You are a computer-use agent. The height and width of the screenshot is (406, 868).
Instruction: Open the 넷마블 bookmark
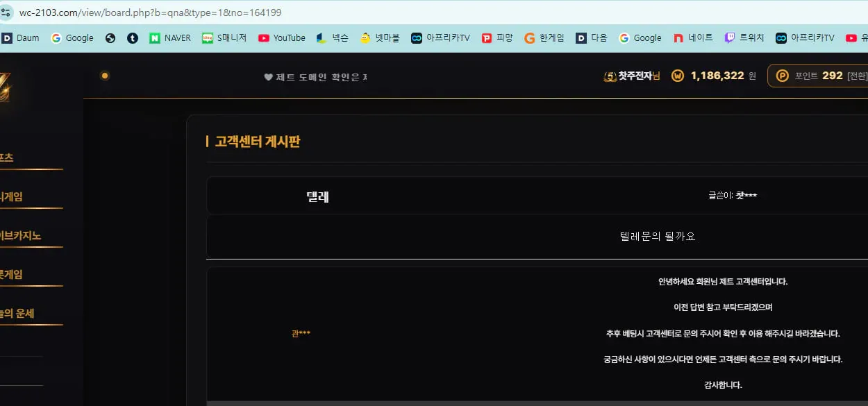pos(380,38)
